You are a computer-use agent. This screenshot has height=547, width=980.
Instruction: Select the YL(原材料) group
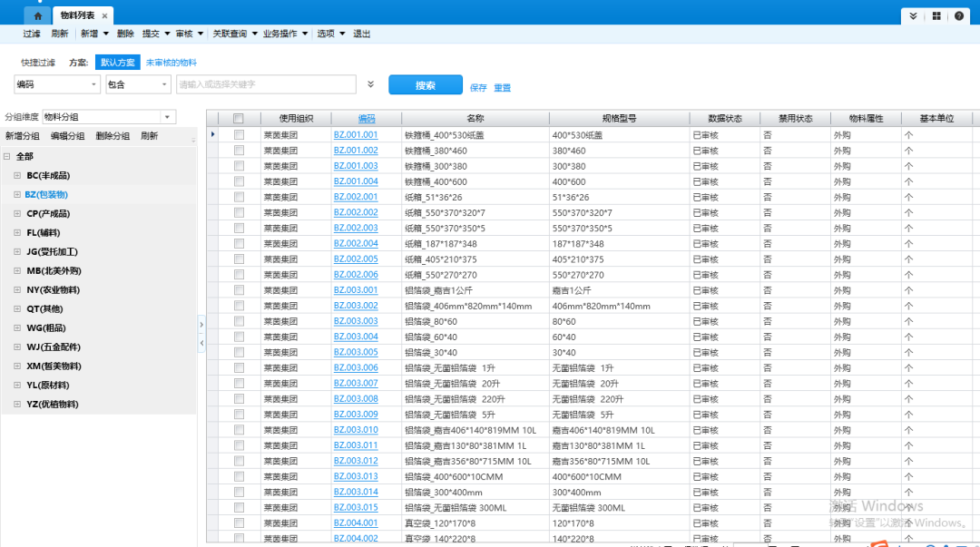pos(48,386)
